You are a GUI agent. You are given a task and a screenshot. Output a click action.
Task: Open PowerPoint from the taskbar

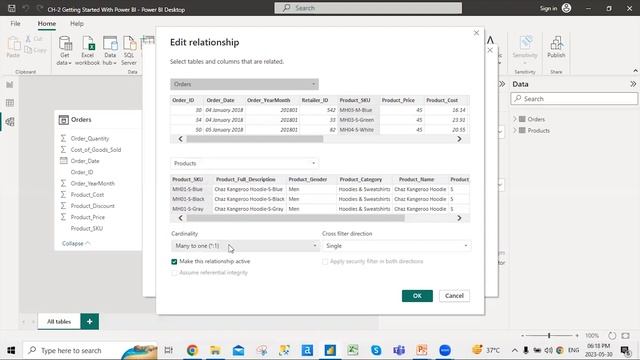[422, 350]
